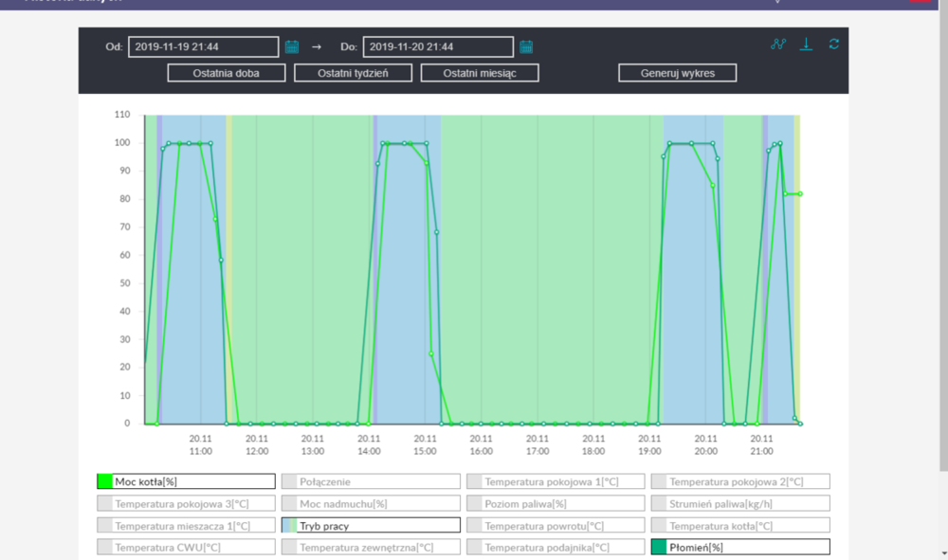Click the line chart type icon
Image resolution: width=948 pixels, height=560 pixels.
[778, 45]
